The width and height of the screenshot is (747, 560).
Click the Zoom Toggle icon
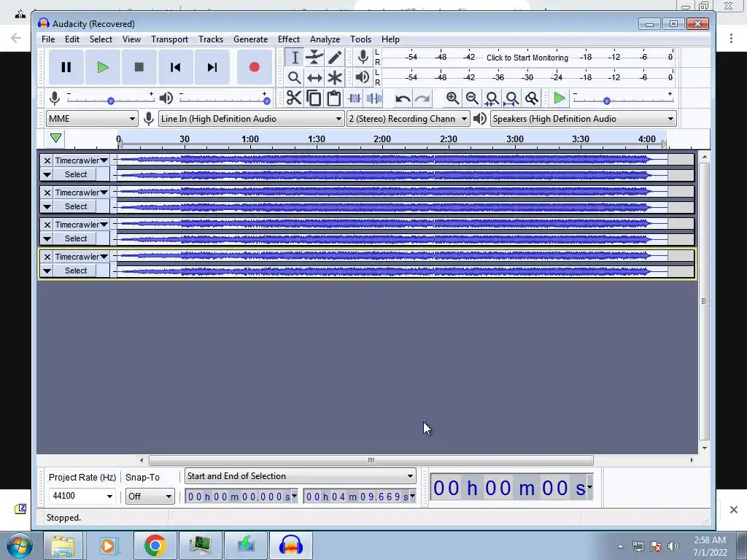point(531,98)
